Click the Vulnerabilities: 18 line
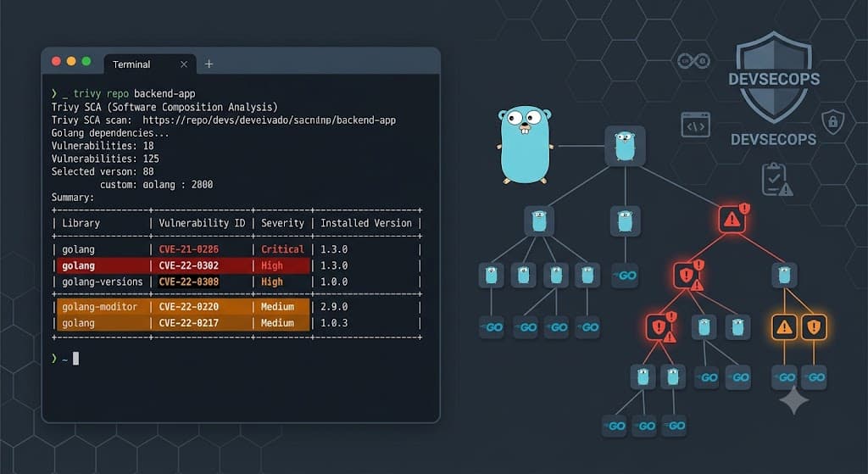868x474 pixels. (x=103, y=146)
